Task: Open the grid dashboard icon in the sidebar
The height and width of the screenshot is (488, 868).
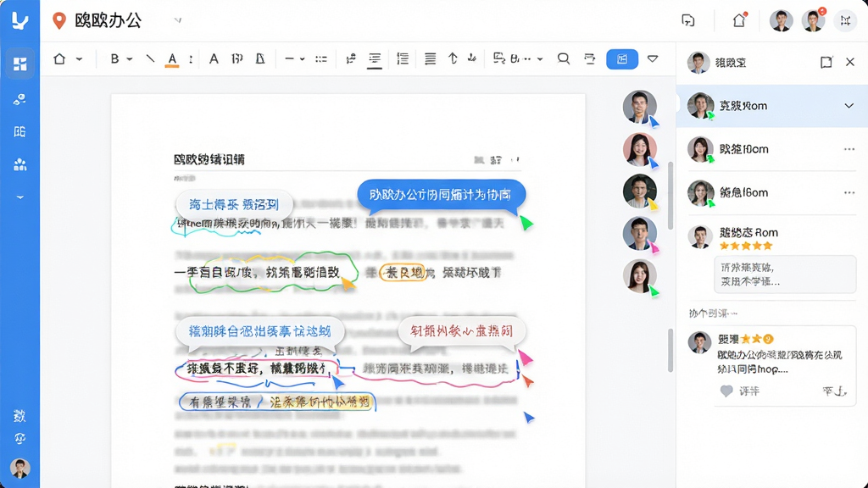Action: (20, 64)
